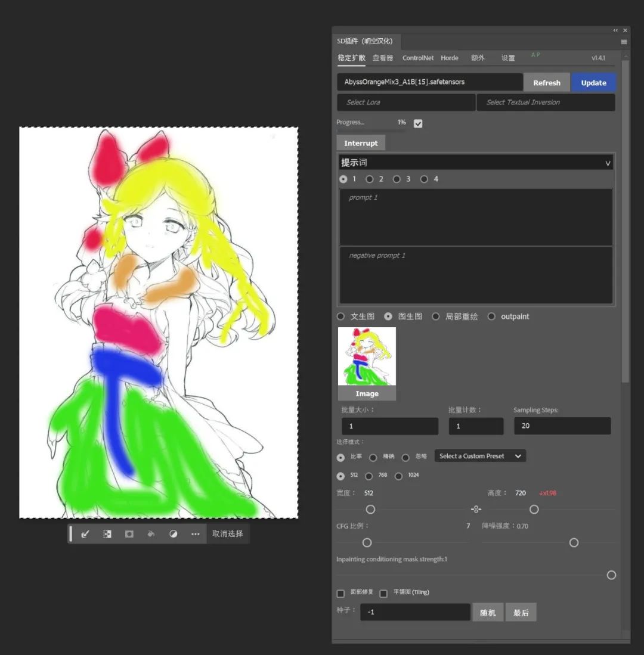
Task: Select the 精确 precise selection mode radio
Action: 373,457
